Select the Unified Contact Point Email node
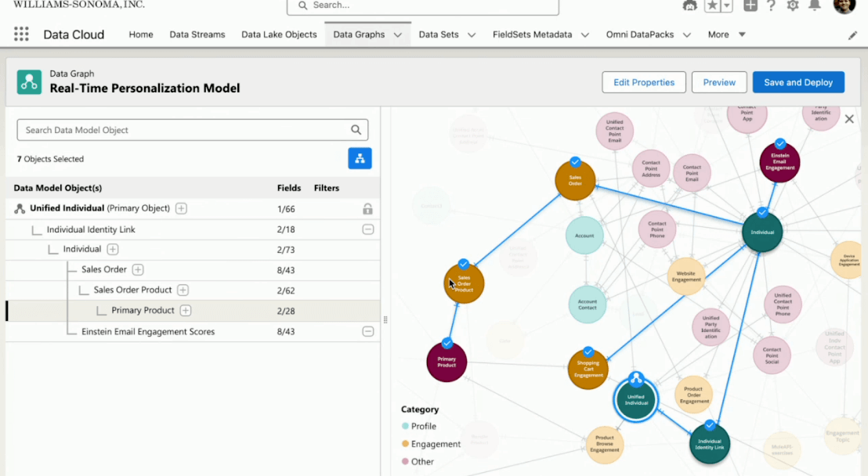868x476 pixels. 614,132
